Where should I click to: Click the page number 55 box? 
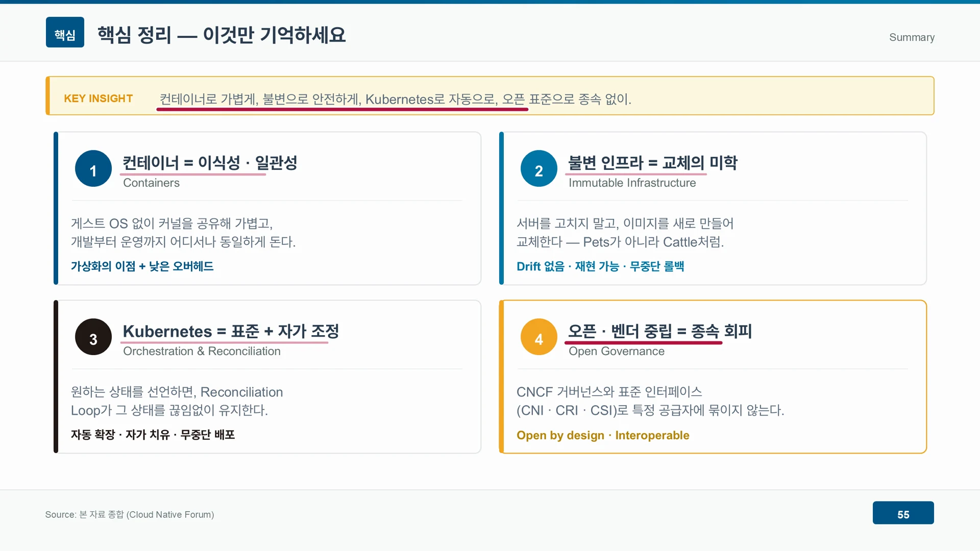903,513
